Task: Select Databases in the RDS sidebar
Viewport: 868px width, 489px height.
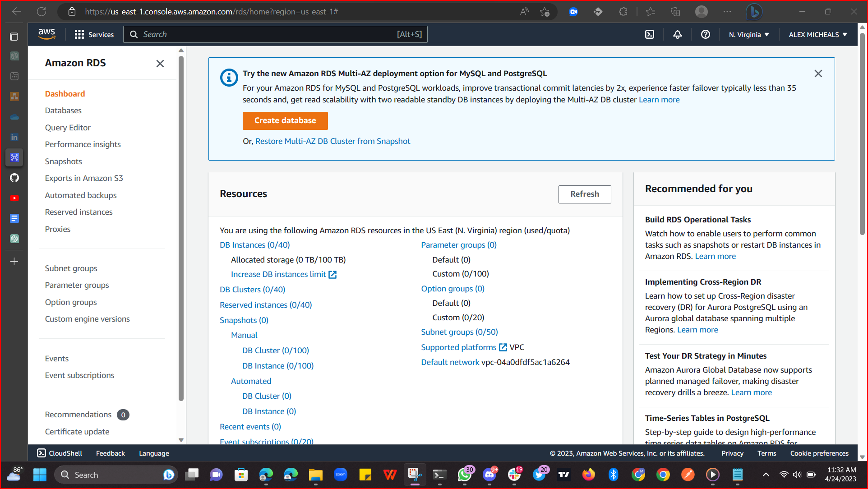Action: pos(63,110)
